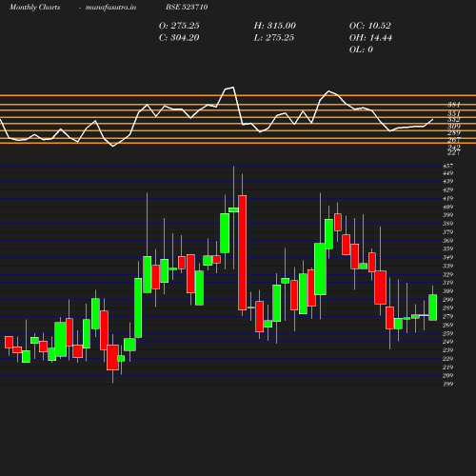Click the "Monthly Charts" title text

(x=34, y=8)
